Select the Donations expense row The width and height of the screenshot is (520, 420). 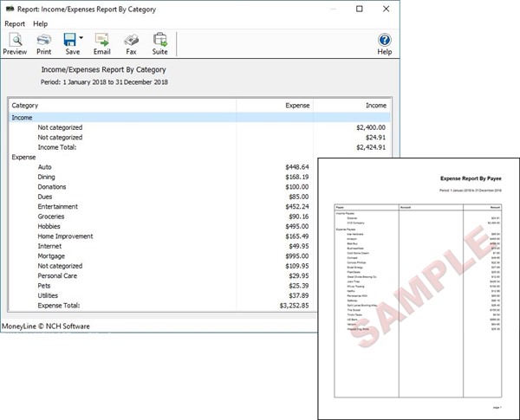pyautogui.click(x=163, y=187)
